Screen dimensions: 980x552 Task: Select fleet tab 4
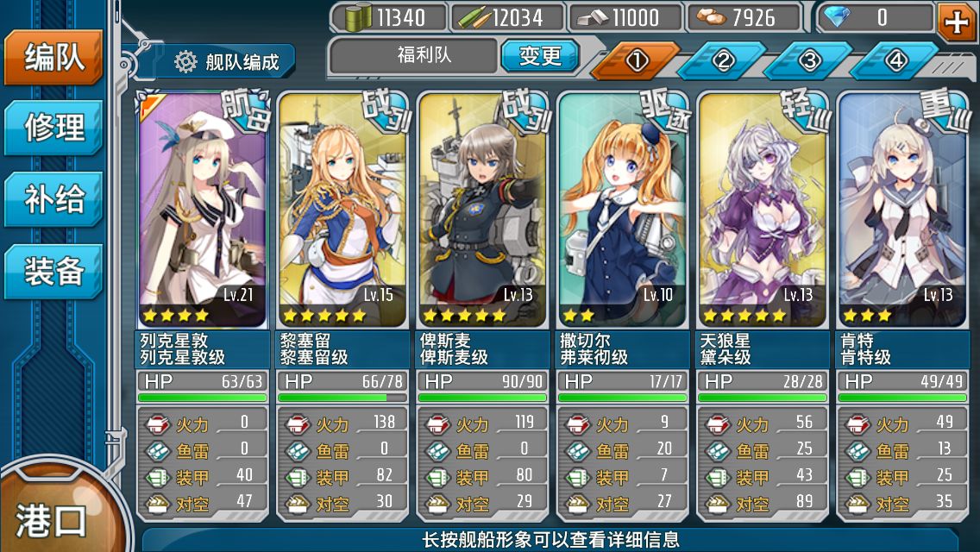tap(895, 60)
